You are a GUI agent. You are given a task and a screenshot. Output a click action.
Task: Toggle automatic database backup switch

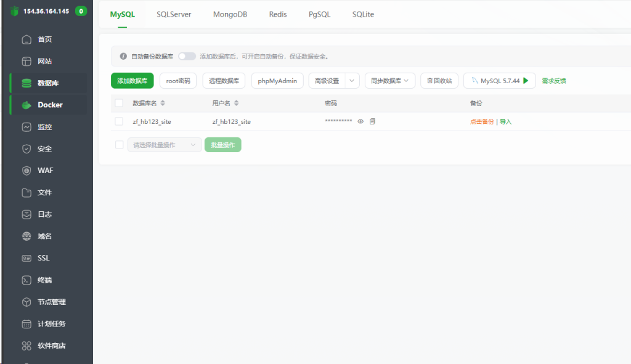187,56
